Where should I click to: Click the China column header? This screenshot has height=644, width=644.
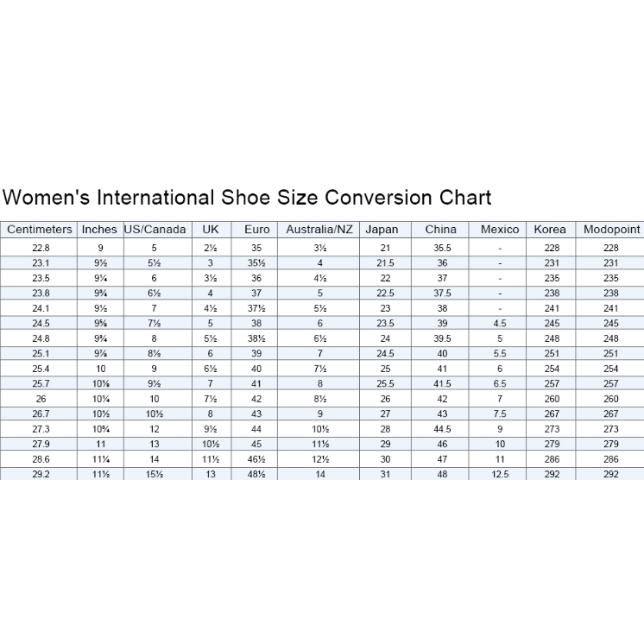(441, 230)
